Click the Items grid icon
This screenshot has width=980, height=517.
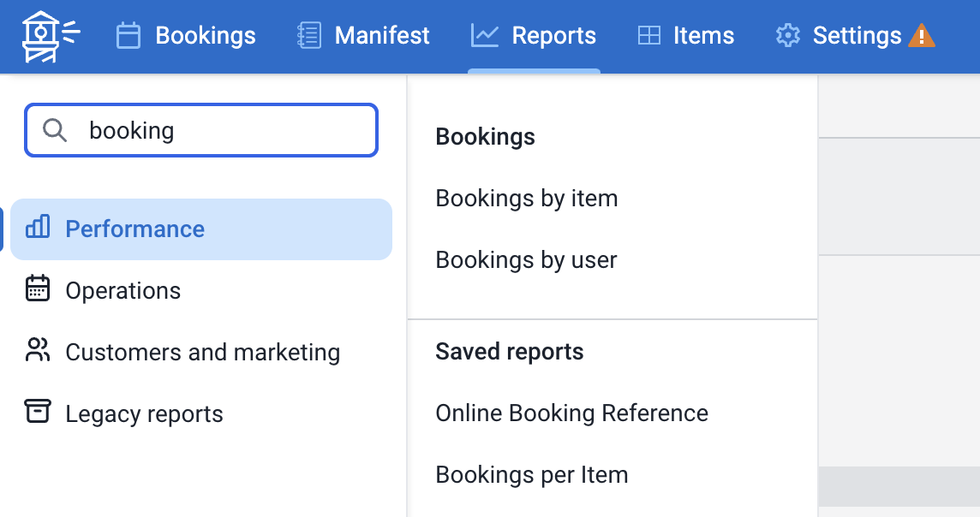pos(649,36)
